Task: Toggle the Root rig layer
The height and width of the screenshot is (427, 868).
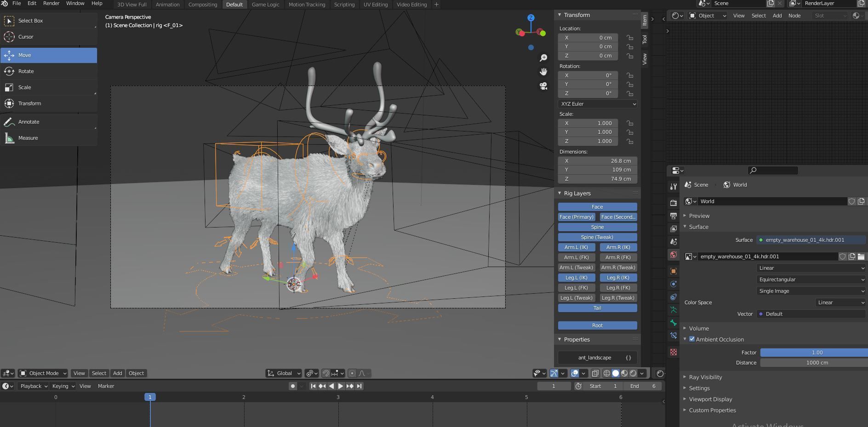Action: tap(598, 325)
